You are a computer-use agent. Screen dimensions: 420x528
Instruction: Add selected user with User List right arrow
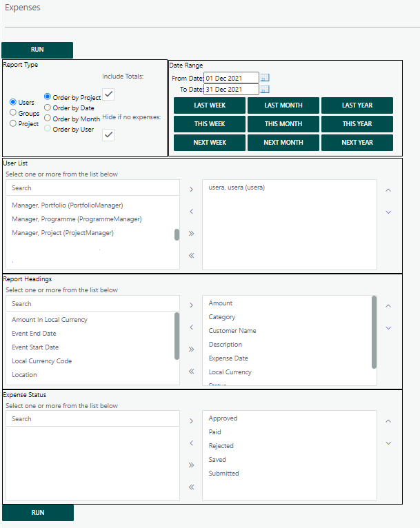pyautogui.click(x=191, y=190)
